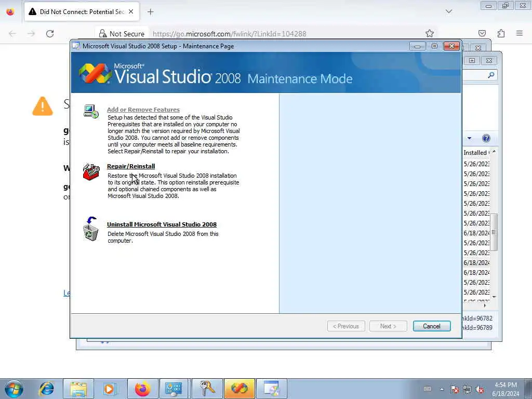Open Windows Media Player from the taskbar
The height and width of the screenshot is (399, 532).
point(110,389)
